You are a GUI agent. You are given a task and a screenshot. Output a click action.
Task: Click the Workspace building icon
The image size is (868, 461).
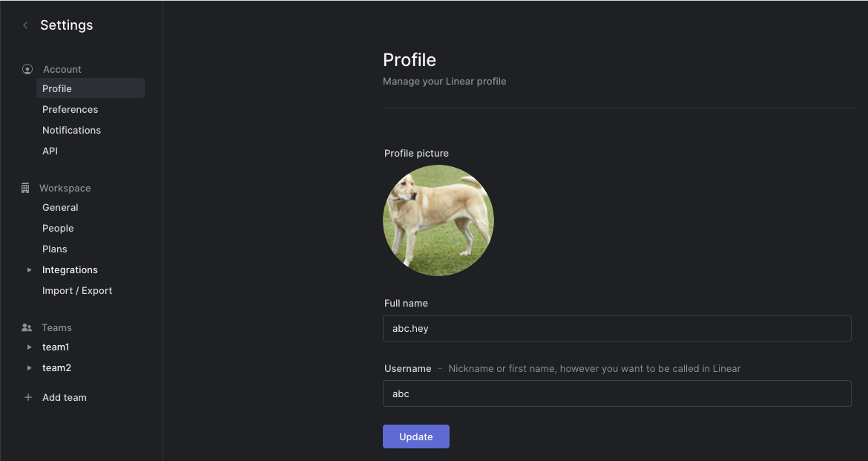click(25, 188)
